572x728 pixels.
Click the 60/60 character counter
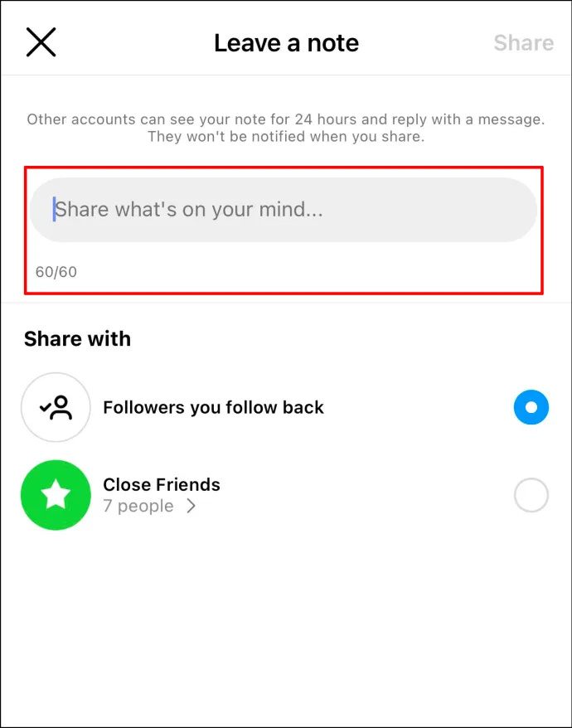click(x=56, y=272)
